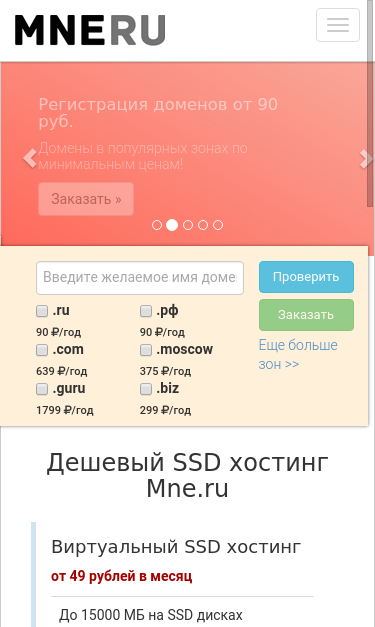The image size is (375, 627).
Task: Click the Домены в популярных зонах subtitle
Action: [x=143, y=156]
